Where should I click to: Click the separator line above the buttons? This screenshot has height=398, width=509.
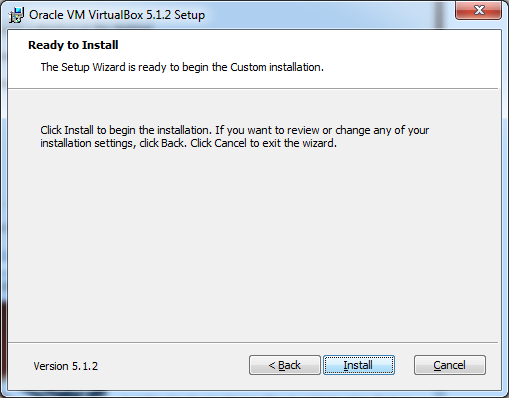coord(253,342)
